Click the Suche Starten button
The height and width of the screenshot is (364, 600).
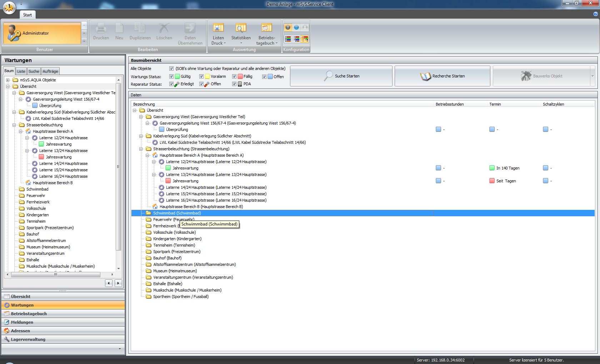tap(341, 76)
